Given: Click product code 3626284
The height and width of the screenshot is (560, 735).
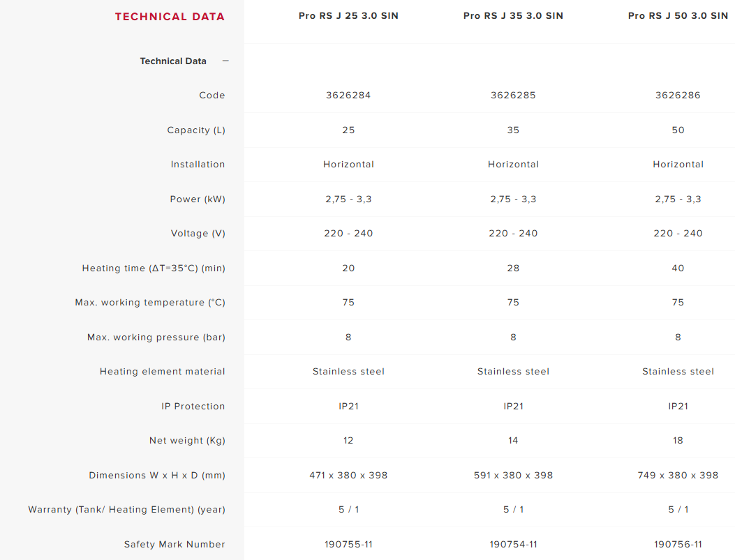Looking at the screenshot, I should 348,95.
